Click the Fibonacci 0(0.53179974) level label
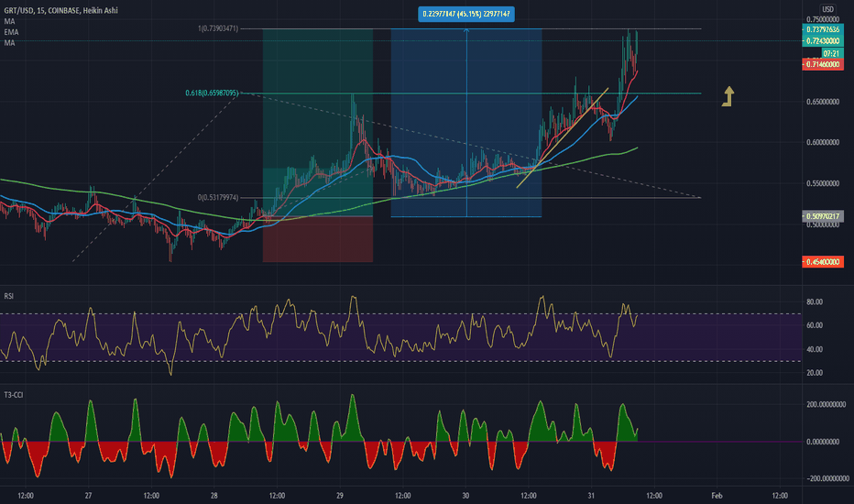This screenshot has width=854, height=504. (218, 197)
